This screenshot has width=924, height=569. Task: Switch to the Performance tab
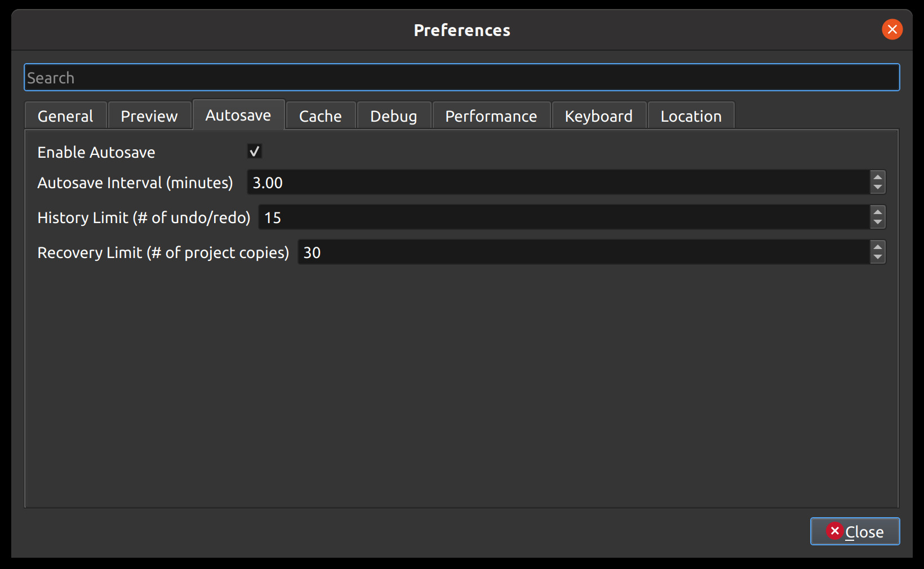491,115
